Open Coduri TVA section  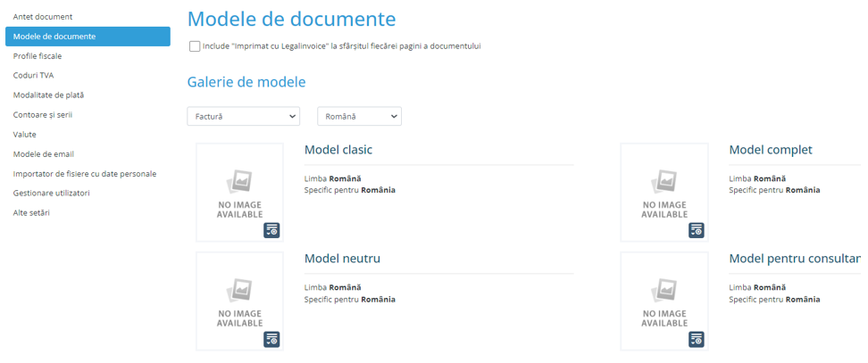(33, 76)
